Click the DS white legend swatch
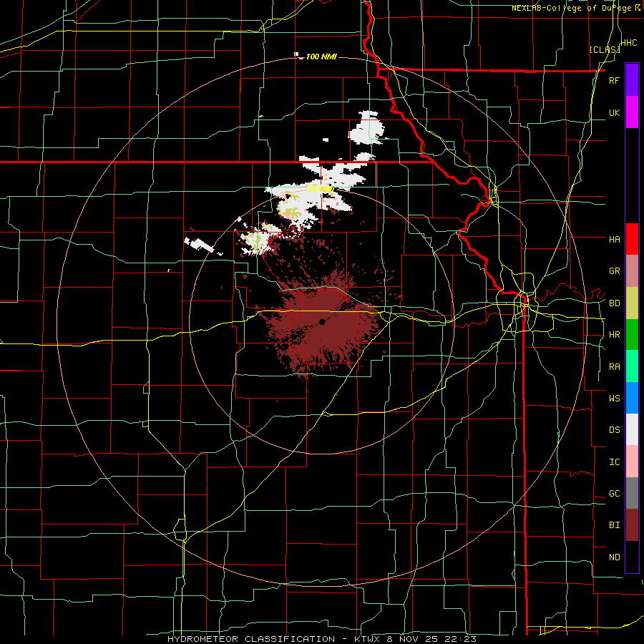The image size is (644, 644). [632, 429]
